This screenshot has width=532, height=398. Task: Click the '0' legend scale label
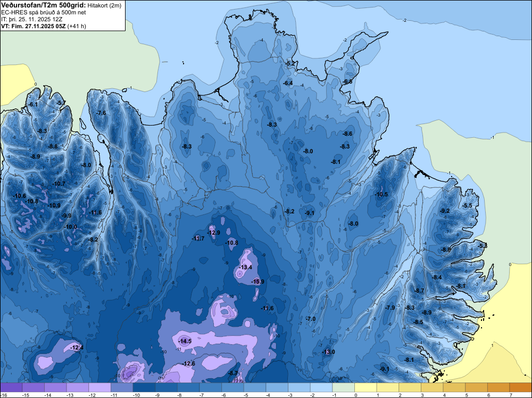[x=356, y=395]
